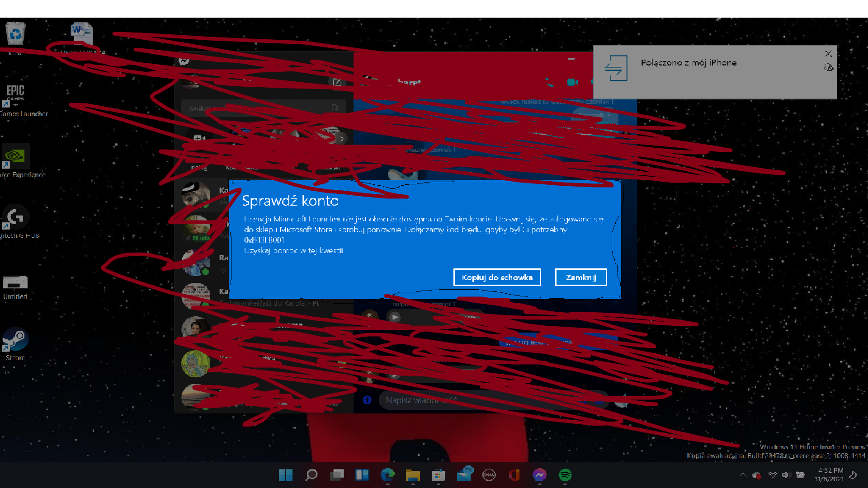
Task: Click the Kopiuj do schowka button
Action: 497,277
